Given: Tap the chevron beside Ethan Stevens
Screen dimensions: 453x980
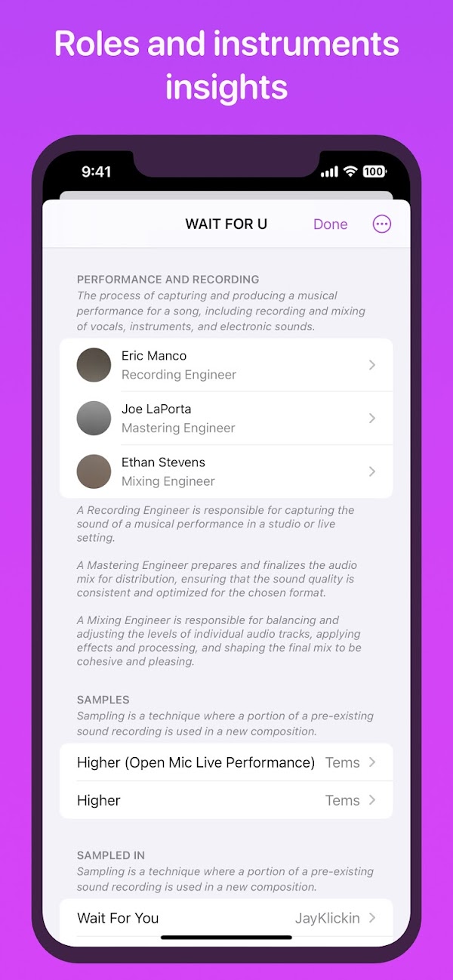Looking at the screenshot, I should (x=371, y=471).
